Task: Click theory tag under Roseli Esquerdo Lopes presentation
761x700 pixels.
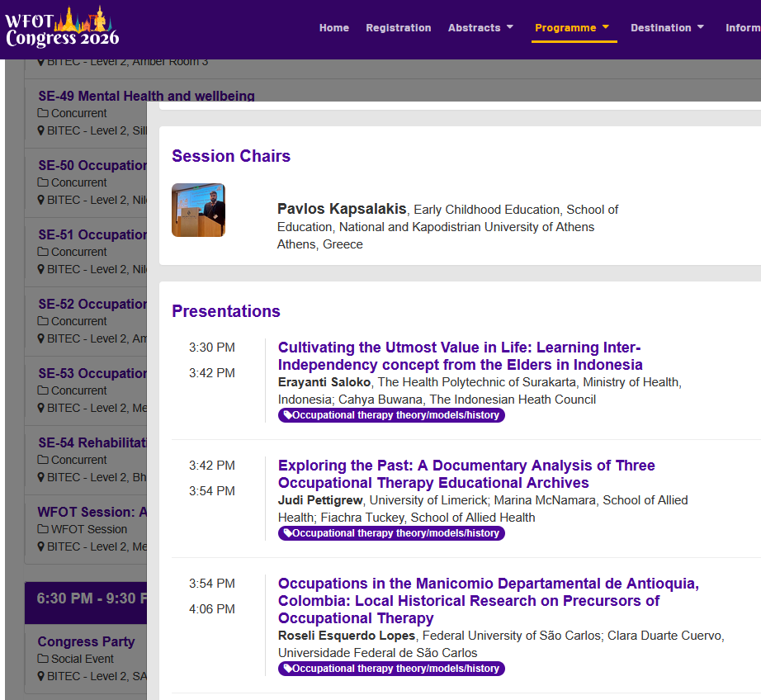Action: (392, 669)
